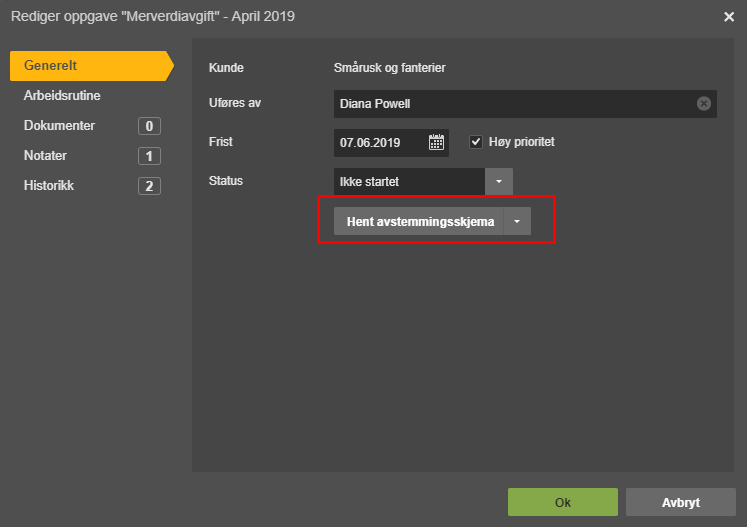The image size is (747, 527).
Task: Click the Notater count badge 1
Action: [149, 156]
